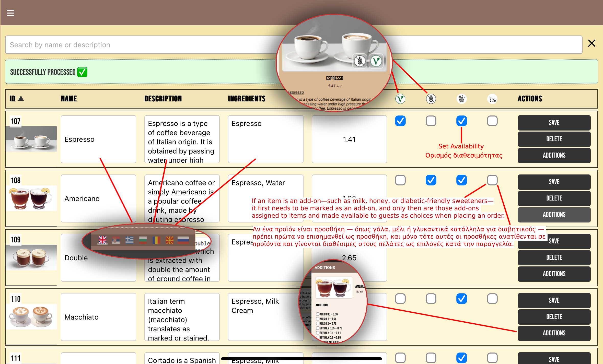This screenshot has height=364, width=603.
Task: Click the ID number 110 label
Action: click(x=16, y=299)
